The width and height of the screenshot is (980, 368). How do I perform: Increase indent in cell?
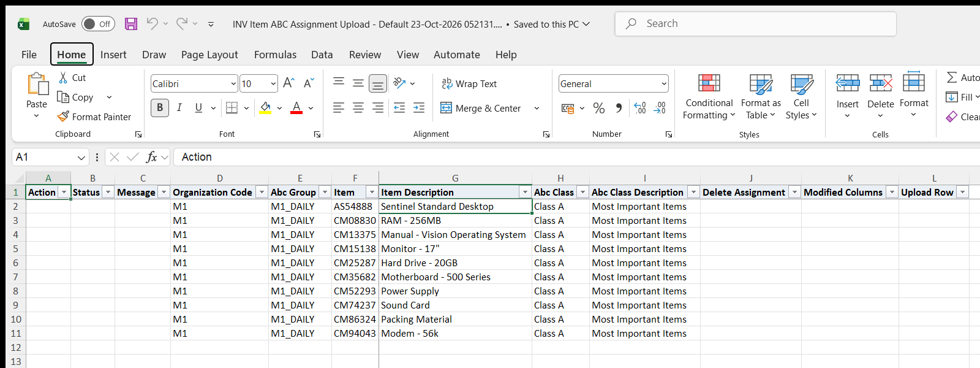419,108
